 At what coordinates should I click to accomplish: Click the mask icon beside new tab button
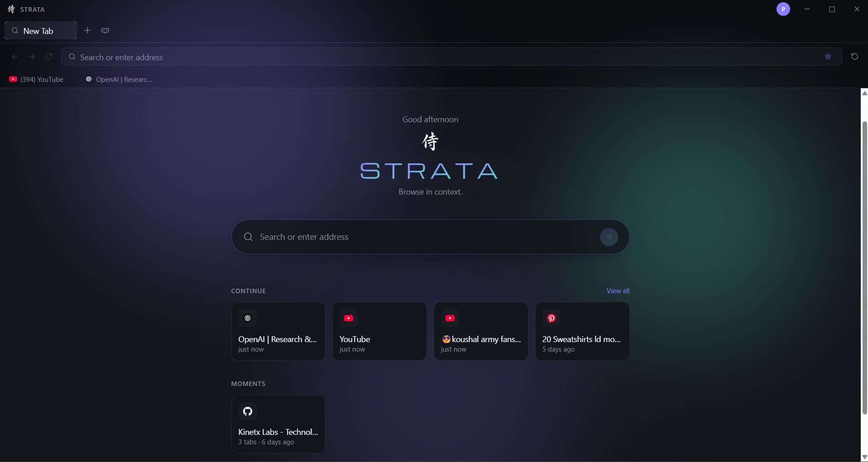pos(105,30)
